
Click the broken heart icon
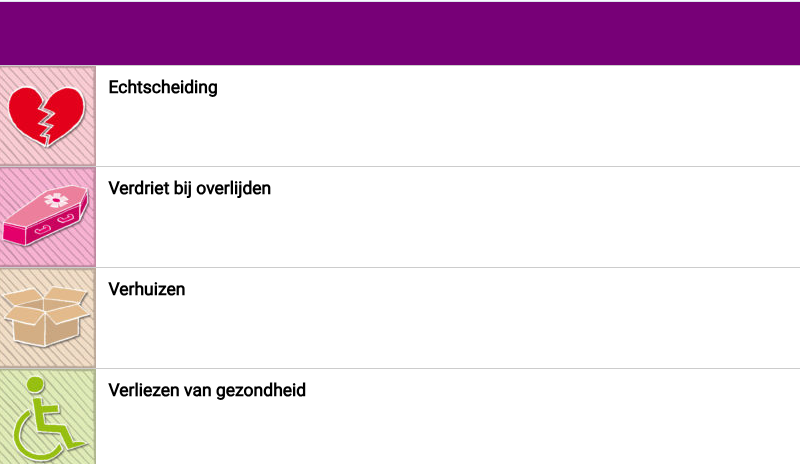coord(47,115)
